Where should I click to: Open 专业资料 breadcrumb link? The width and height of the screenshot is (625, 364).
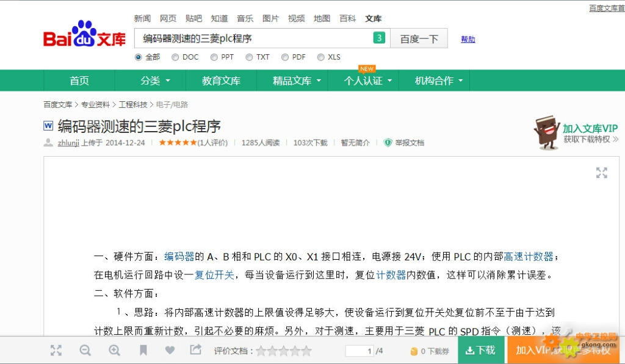click(x=95, y=105)
